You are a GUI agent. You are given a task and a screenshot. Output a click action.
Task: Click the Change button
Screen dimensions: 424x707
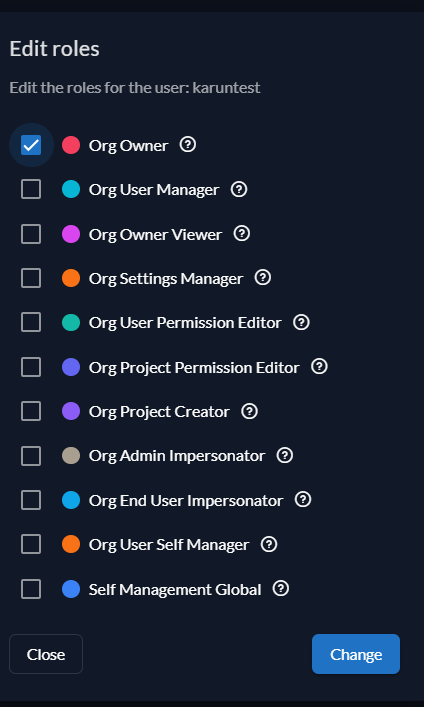click(x=356, y=654)
